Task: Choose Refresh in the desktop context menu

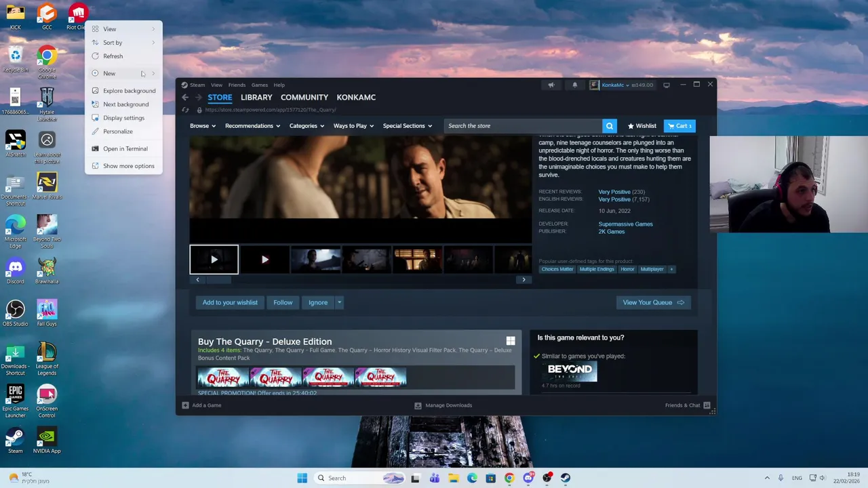Action: (x=123, y=56)
